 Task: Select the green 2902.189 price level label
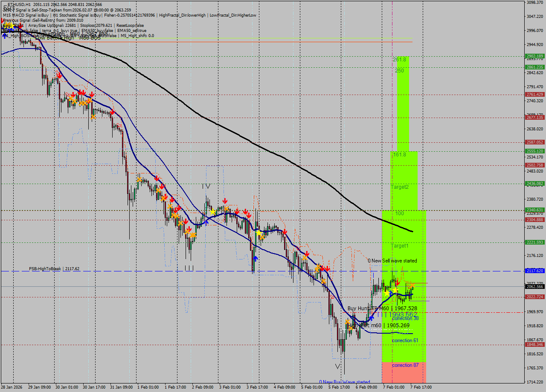point(534,56)
